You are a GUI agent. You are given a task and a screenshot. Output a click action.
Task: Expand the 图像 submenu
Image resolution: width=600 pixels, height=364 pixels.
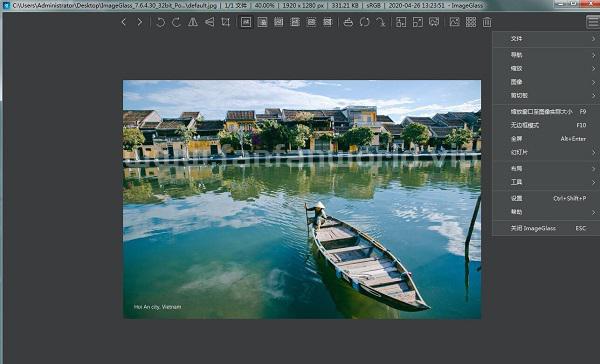point(546,82)
